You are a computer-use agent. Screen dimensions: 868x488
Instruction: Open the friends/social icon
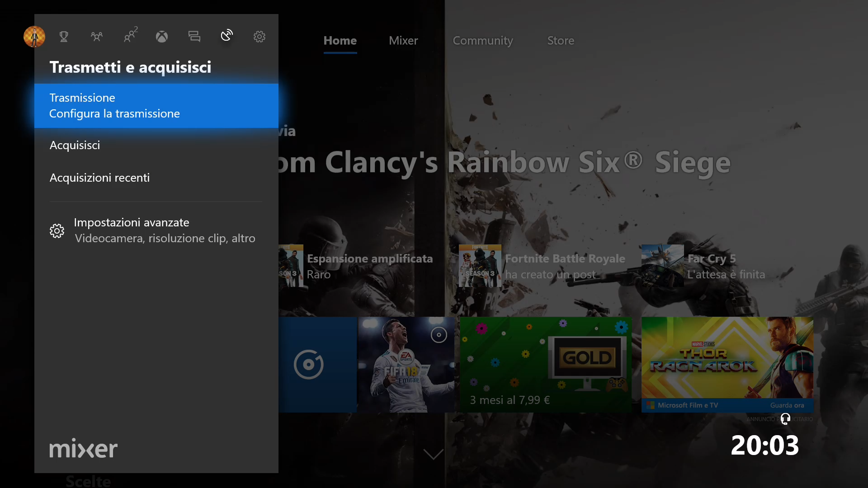(97, 36)
